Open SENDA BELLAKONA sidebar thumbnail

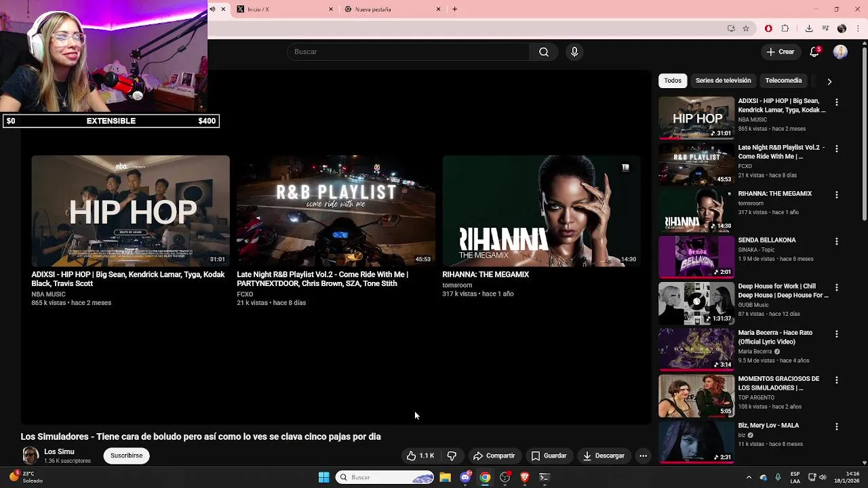(x=696, y=256)
